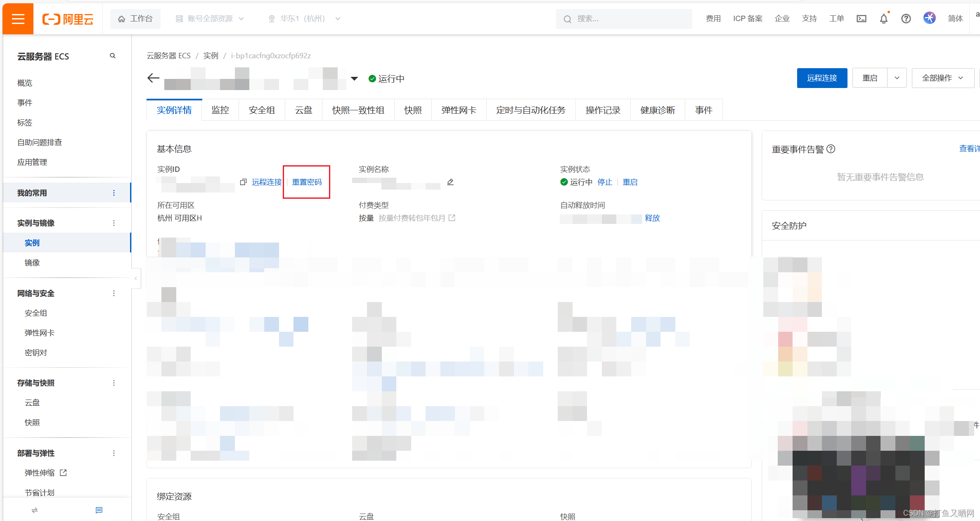Expand 账号全部资源 resource dropdown
The image size is (980, 521).
(x=210, y=19)
